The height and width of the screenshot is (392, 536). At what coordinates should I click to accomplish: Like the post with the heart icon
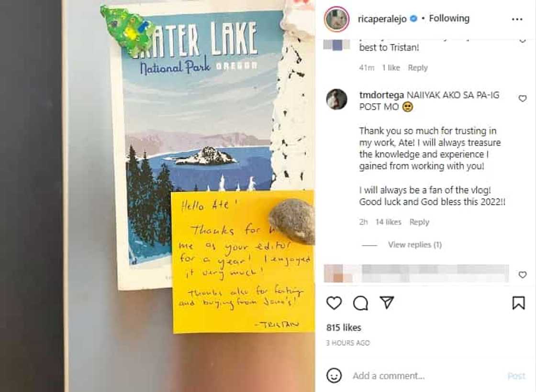pyautogui.click(x=334, y=303)
